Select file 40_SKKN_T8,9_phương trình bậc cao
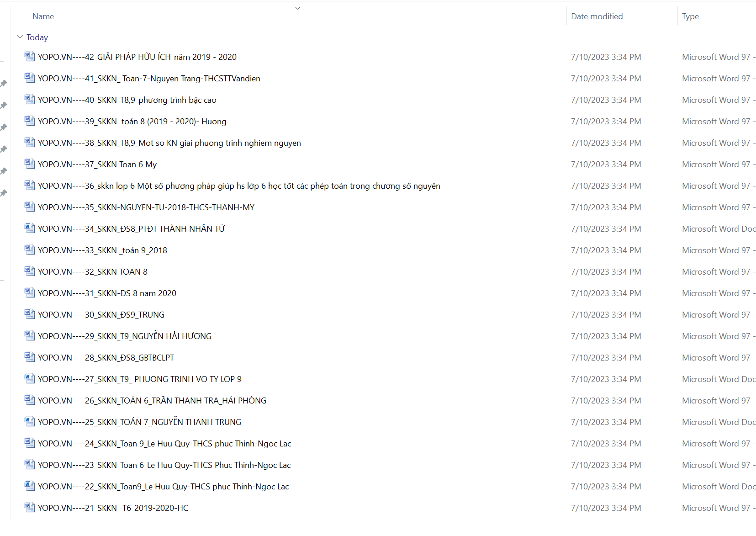This screenshot has width=756, height=536. coord(127,100)
